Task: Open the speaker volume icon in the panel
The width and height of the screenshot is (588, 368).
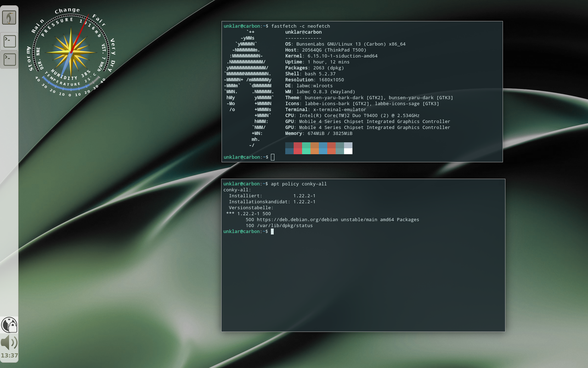Action: [9, 342]
